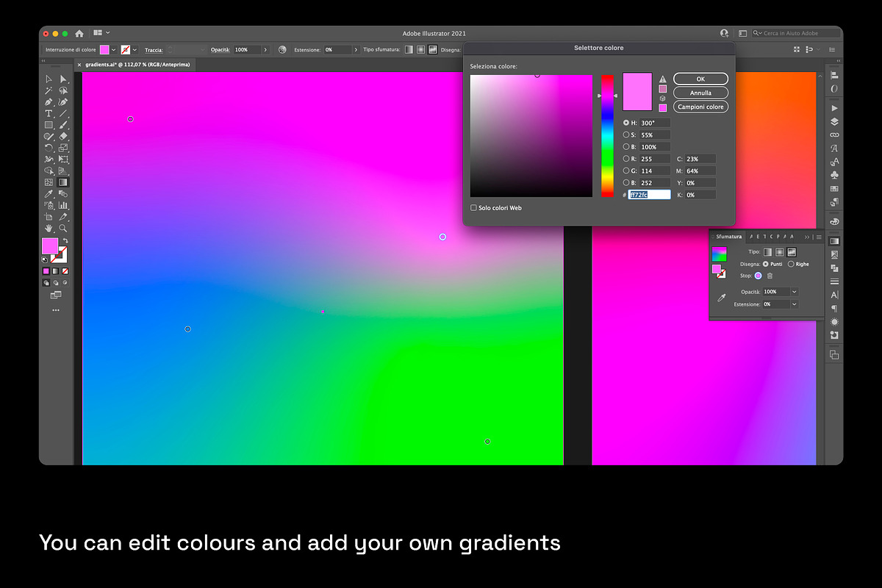Select the Gradient tool in the toolbar

coord(63,182)
